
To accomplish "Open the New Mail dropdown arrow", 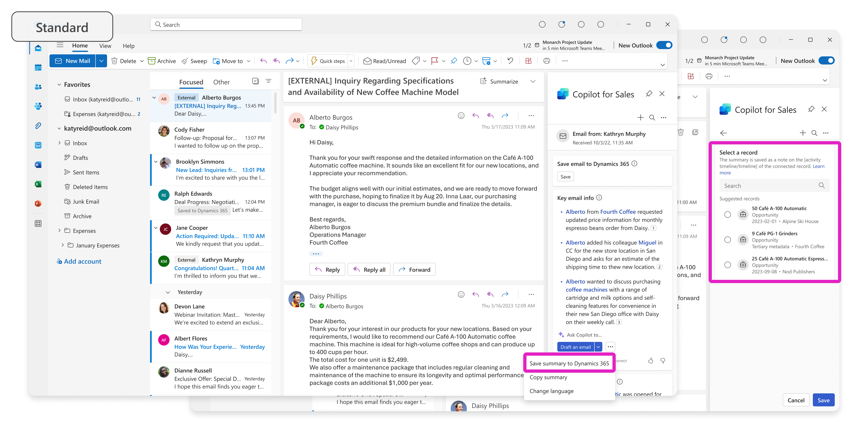I will point(101,61).
